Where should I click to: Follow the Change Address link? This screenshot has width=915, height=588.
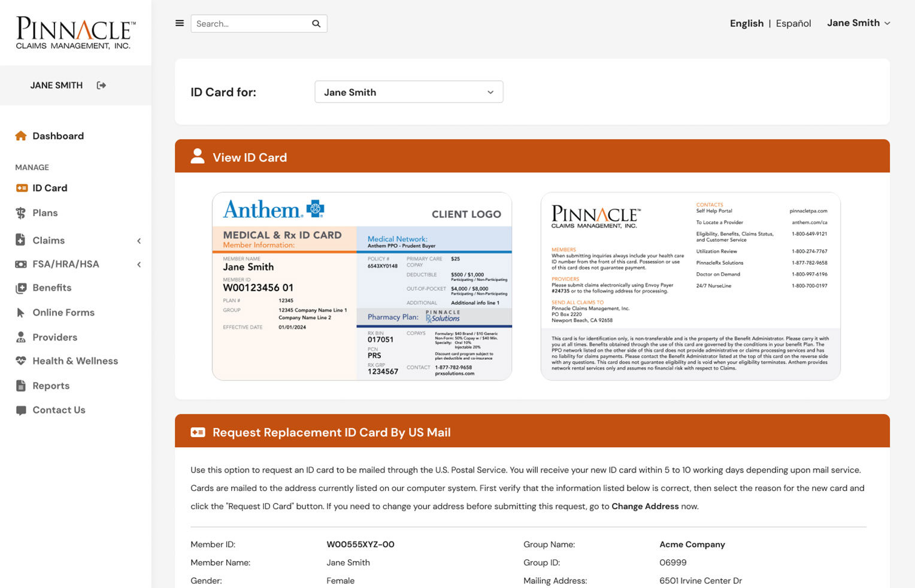tap(645, 507)
